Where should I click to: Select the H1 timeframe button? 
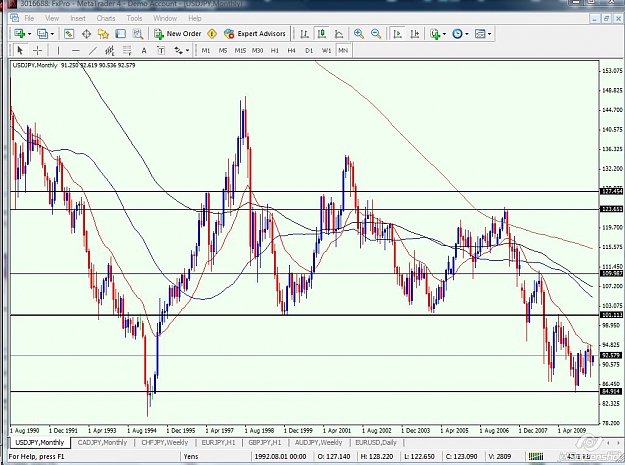point(275,51)
